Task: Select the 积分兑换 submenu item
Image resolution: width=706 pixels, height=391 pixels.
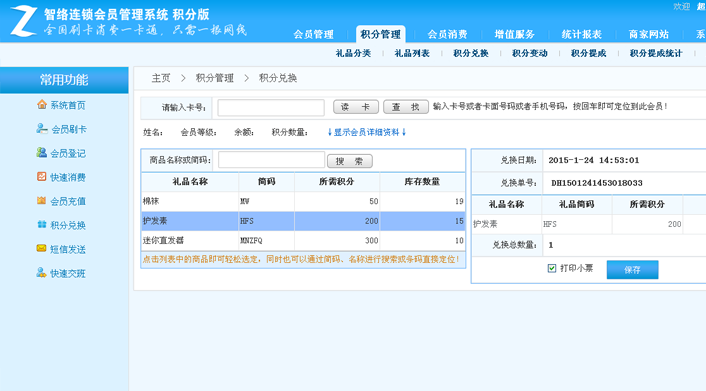Action: tap(471, 53)
